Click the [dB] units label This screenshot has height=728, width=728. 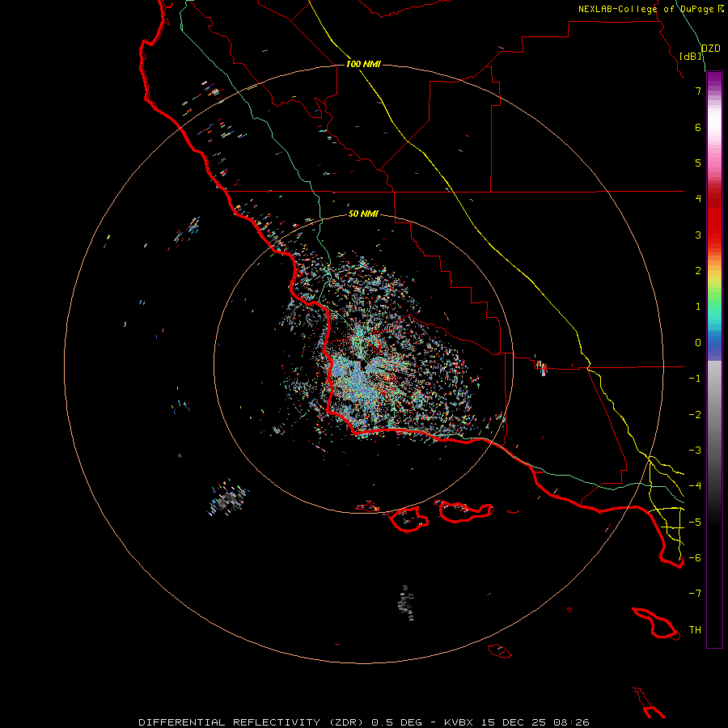tap(691, 56)
